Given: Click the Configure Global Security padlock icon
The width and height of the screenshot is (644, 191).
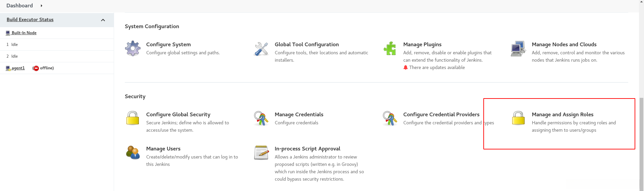Looking at the screenshot, I should point(133,118).
